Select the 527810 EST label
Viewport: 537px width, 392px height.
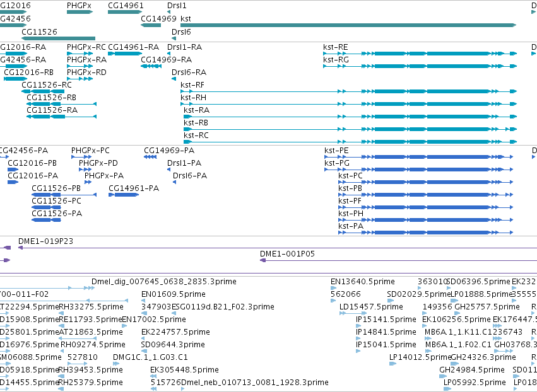(83, 358)
